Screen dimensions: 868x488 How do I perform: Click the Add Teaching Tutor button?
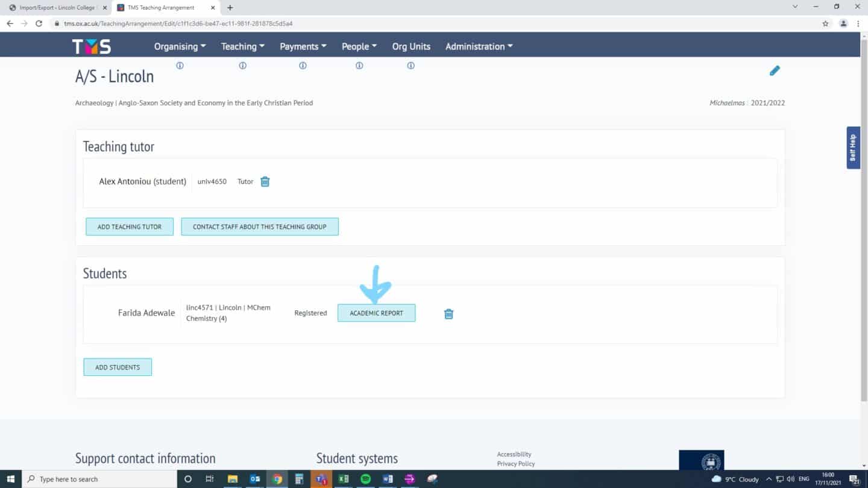[x=130, y=227]
